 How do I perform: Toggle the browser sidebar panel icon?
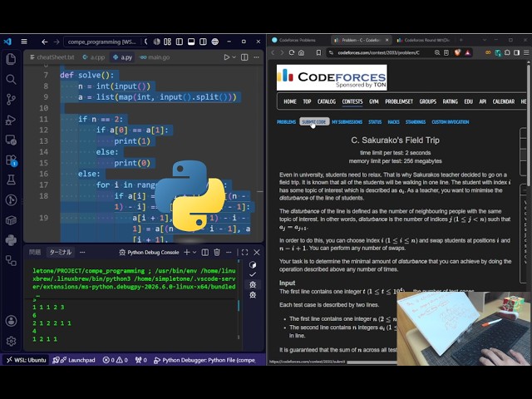(x=516, y=52)
